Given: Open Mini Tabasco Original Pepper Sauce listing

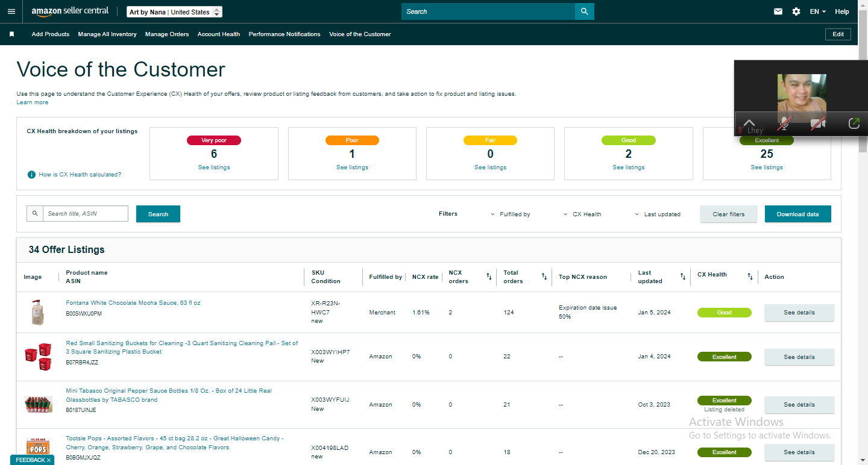Looking at the screenshot, I should (x=169, y=395).
